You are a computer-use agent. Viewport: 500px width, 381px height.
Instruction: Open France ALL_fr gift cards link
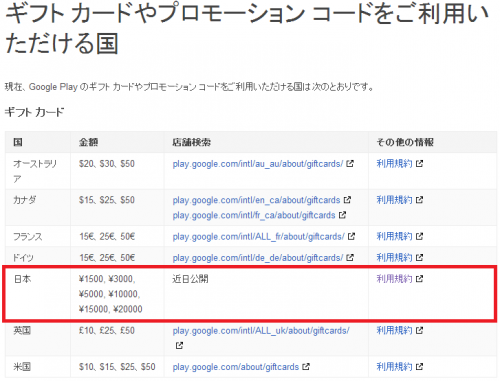click(259, 237)
